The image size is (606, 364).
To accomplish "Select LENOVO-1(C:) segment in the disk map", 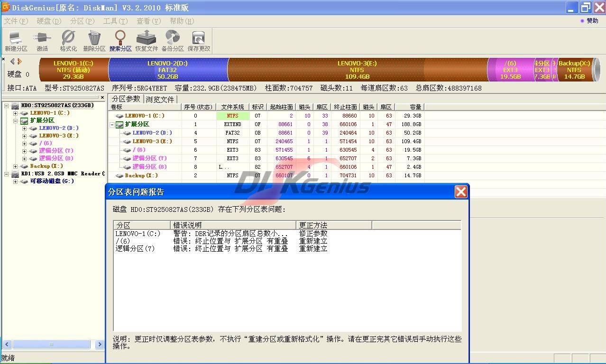I will tap(73, 70).
